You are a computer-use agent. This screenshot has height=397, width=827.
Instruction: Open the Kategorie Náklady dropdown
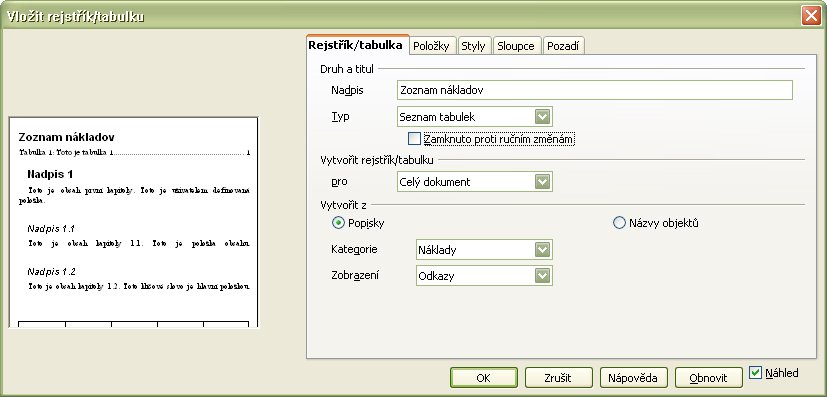(542, 249)
